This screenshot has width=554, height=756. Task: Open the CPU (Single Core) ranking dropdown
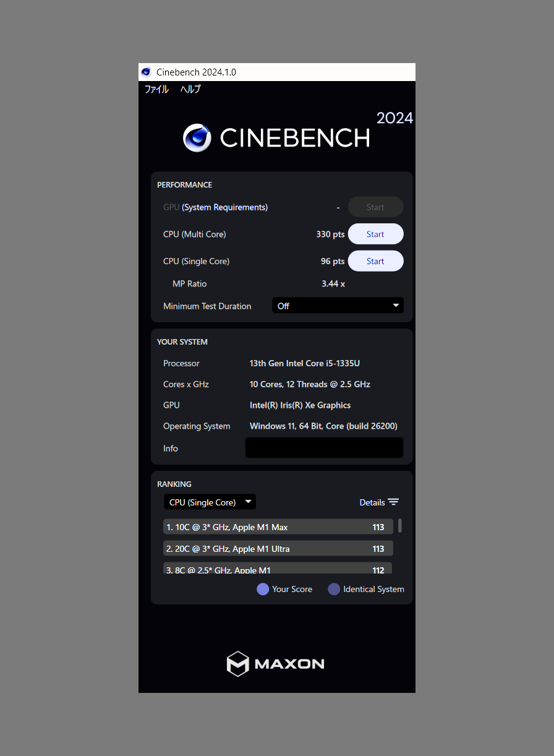[210, 502]
